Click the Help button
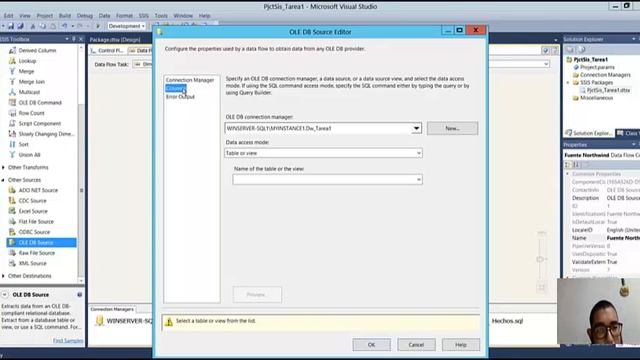The image size is (640, 360). (460, 345)
